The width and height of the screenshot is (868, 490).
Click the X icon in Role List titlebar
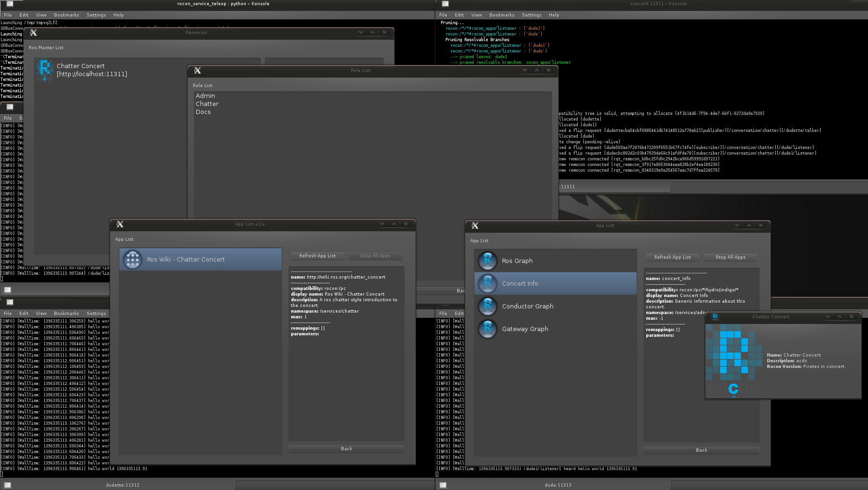pos(198,70)
